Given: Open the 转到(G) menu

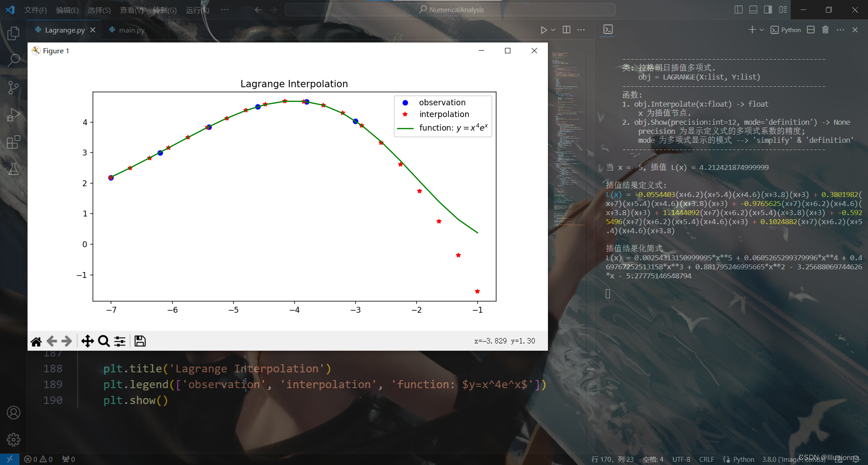Looking at the screenshot, I should pos(165,10).
